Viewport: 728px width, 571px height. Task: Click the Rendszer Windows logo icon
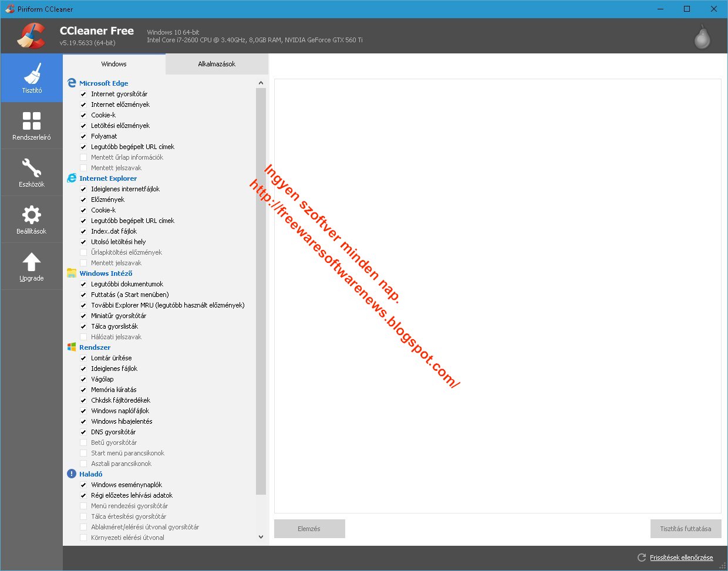(x=72, y=347)
